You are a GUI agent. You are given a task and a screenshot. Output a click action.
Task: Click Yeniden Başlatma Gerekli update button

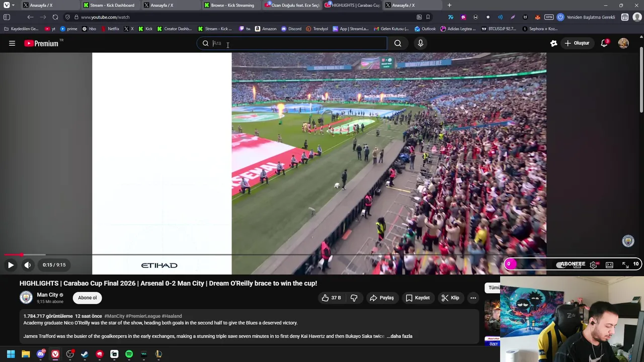586,17
